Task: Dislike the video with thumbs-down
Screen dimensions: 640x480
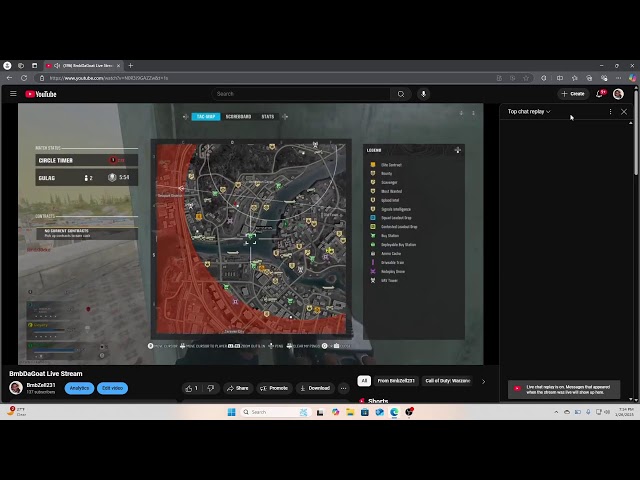Action: pos(211,388)
